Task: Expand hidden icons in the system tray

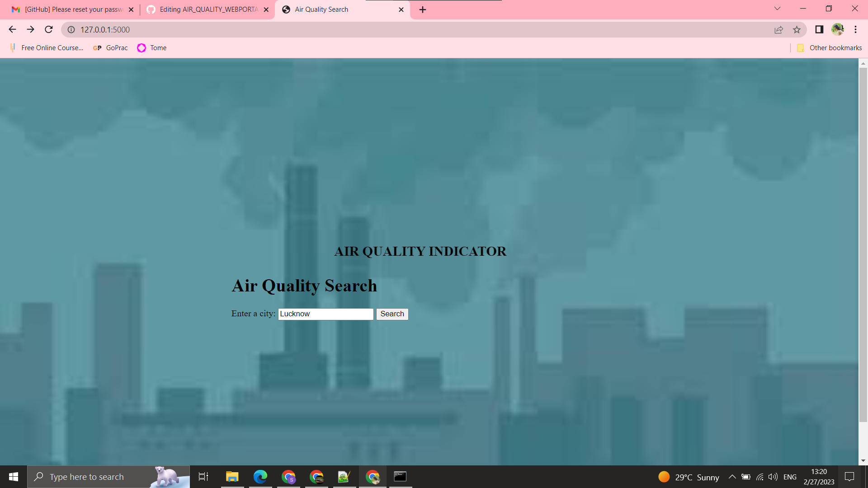Action: pos(732,477)
